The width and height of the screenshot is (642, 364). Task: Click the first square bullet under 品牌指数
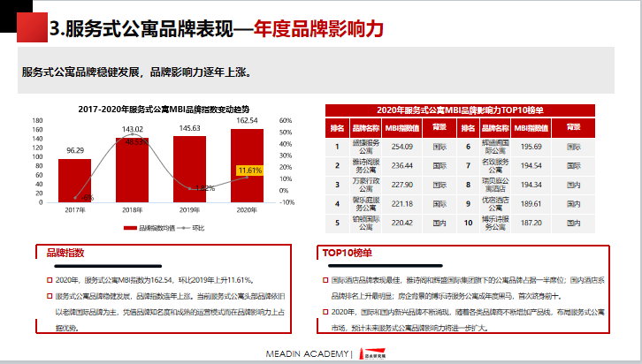(49, 279)
